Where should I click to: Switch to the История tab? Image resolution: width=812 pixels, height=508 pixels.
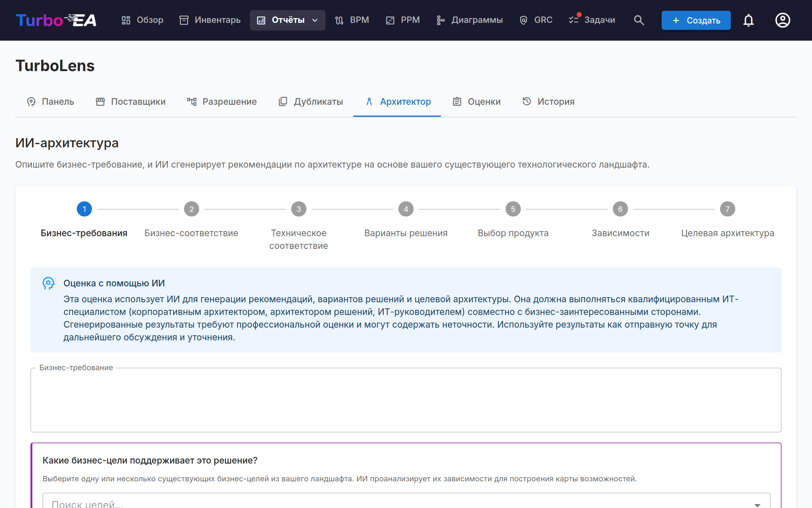548,102
